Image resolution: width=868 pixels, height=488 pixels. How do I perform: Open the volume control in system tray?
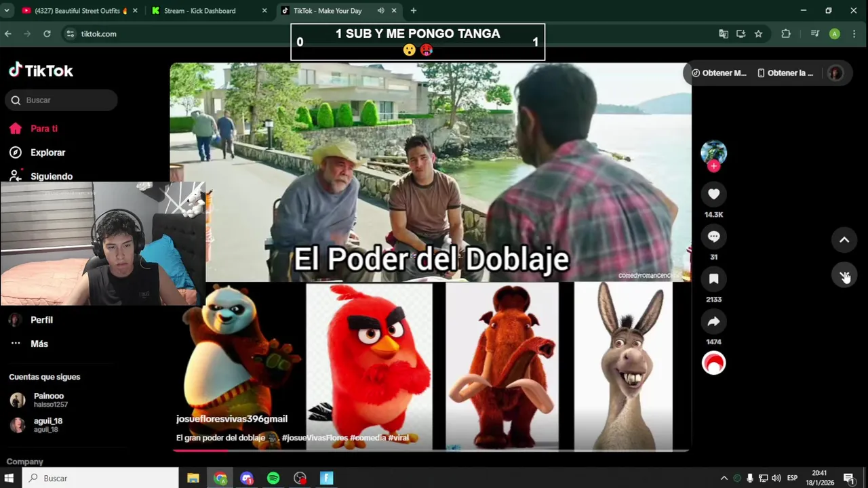tap(776, 478)
